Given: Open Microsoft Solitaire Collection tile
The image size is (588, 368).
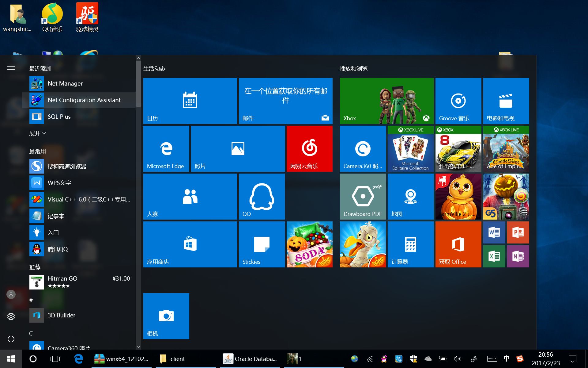Looking at the screenshot, I should tap(410, 148).
